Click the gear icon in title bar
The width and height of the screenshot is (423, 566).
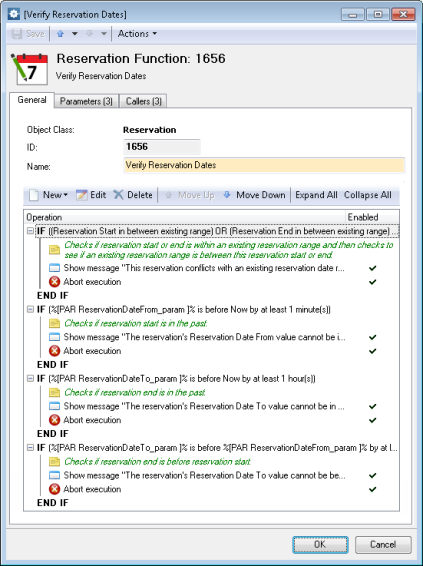pos(14,14)
